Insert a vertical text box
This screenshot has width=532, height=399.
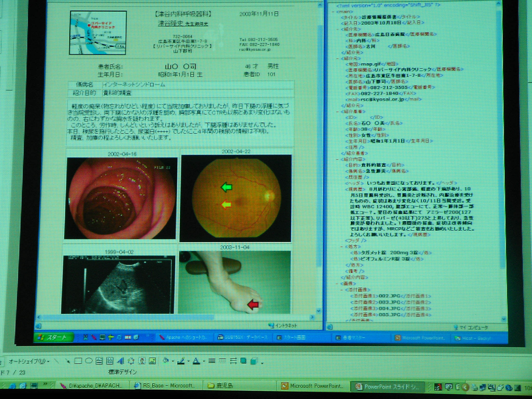110,361
